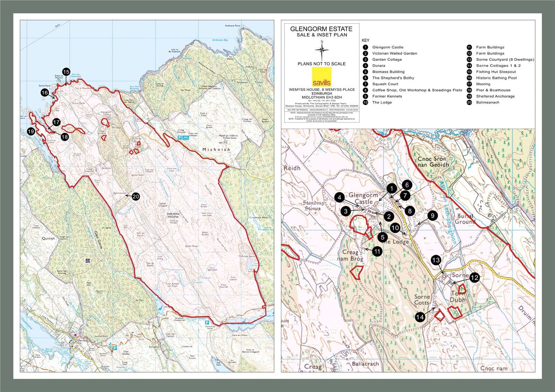Click 'PLANS NOT TO SCALE' text
Screen dimensions: 555x392
coord(322,64)
